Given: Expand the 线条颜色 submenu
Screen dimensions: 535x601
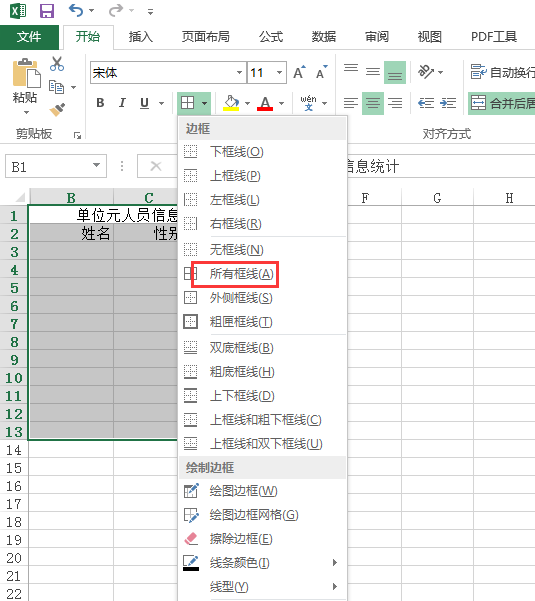Looking at the screenshot, I should tap(263, 563).
